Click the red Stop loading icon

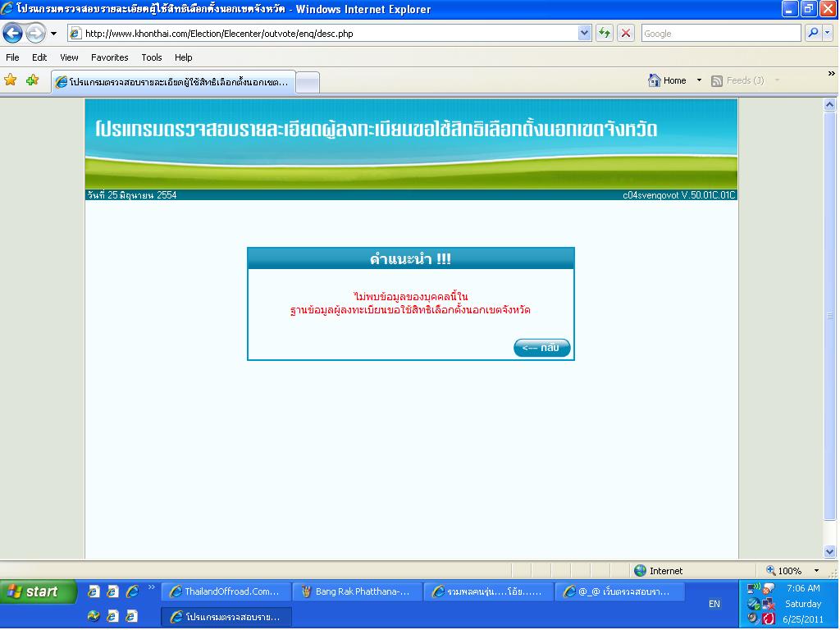tap(626, 33)
